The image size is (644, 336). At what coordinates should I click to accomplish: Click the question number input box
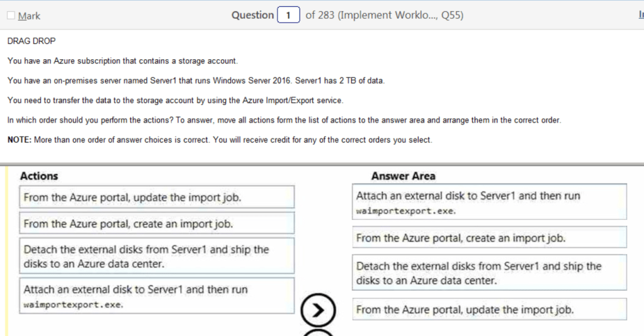tap(288, 15)
